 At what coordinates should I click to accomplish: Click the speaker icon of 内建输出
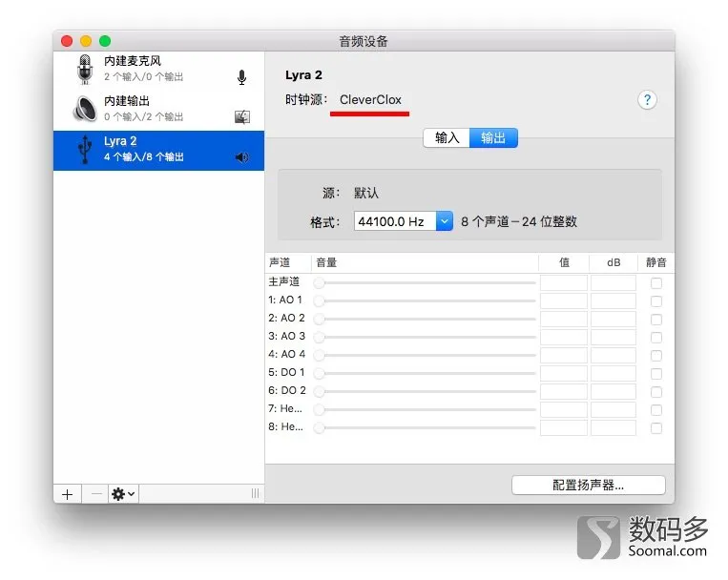[x=85, y=109]
